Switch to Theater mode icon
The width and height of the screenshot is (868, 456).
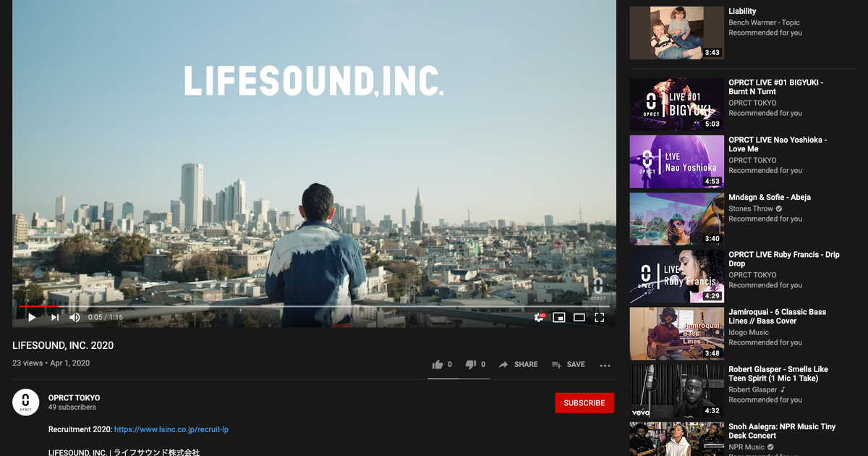pos(579,317)
